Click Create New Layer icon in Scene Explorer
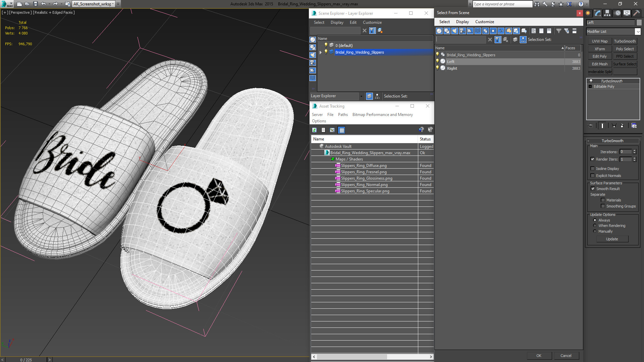This screenshot has width=644, height=362. click(380, 31)
